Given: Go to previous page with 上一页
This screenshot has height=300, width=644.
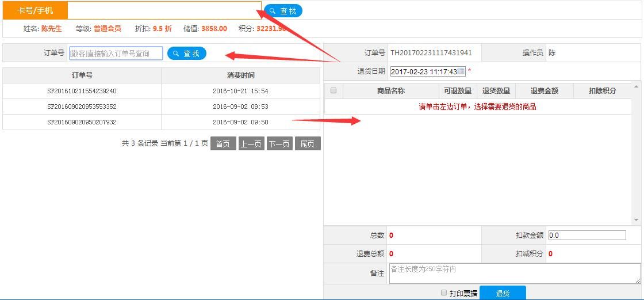Looking at the screenshot, I should coord(251,143).
